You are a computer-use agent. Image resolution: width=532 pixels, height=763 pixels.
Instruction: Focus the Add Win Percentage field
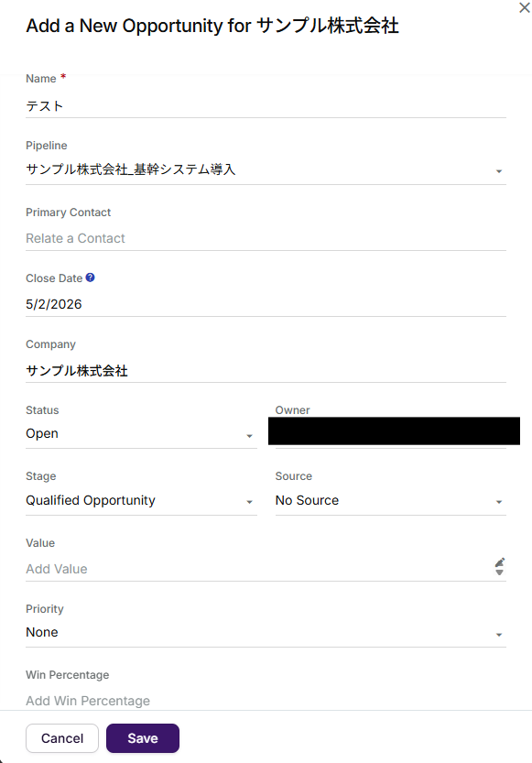point(266,701)
